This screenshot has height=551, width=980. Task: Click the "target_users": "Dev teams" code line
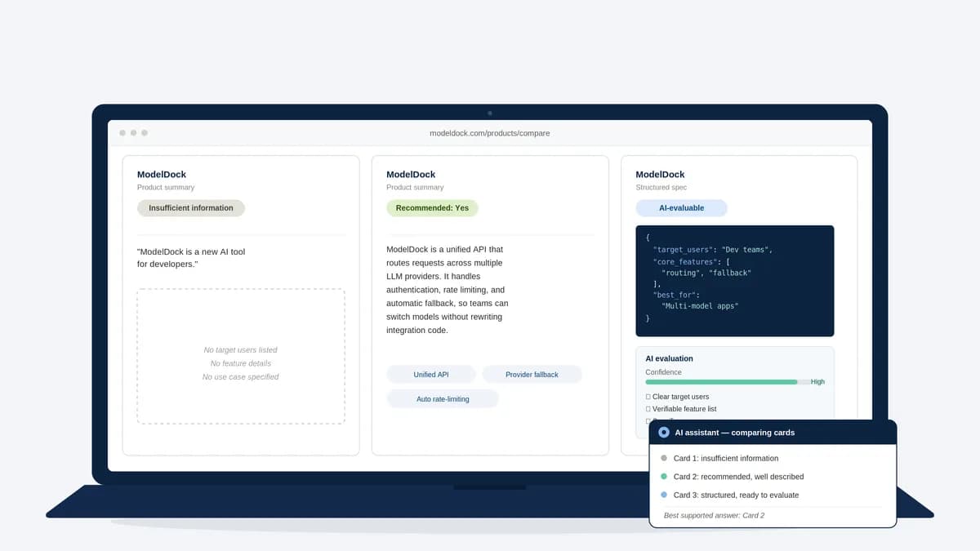712,249
